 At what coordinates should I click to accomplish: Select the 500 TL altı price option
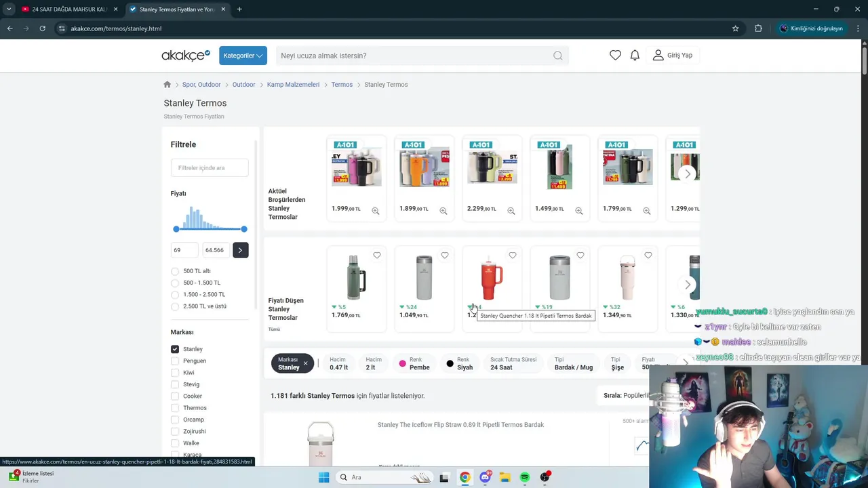[x=175, y=271]
